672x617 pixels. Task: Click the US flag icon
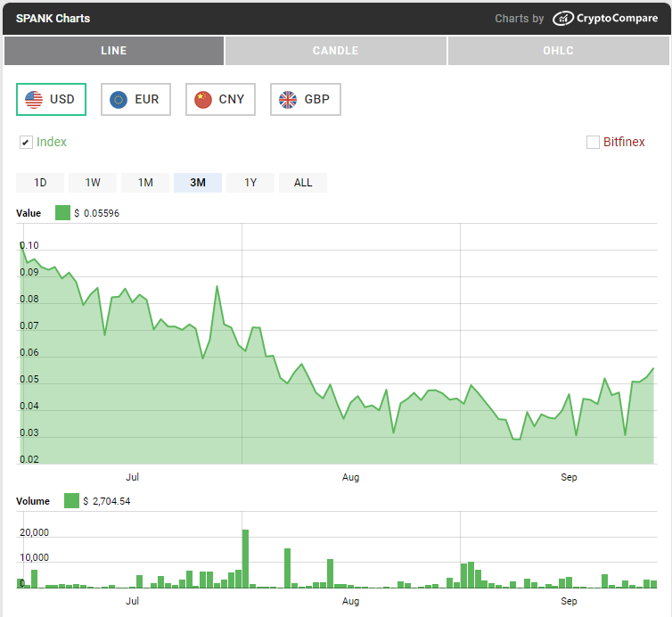34,99
